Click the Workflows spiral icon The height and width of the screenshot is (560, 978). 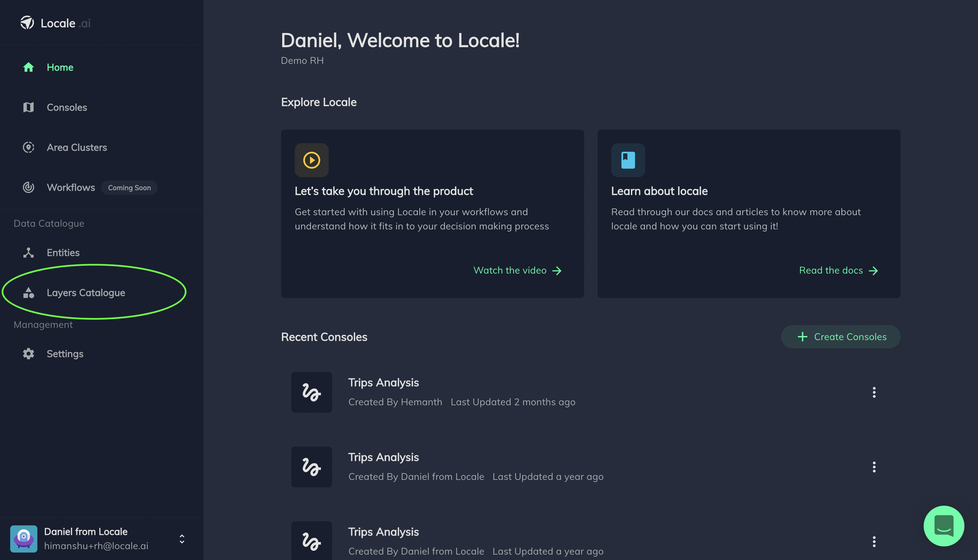pos(29,187)
